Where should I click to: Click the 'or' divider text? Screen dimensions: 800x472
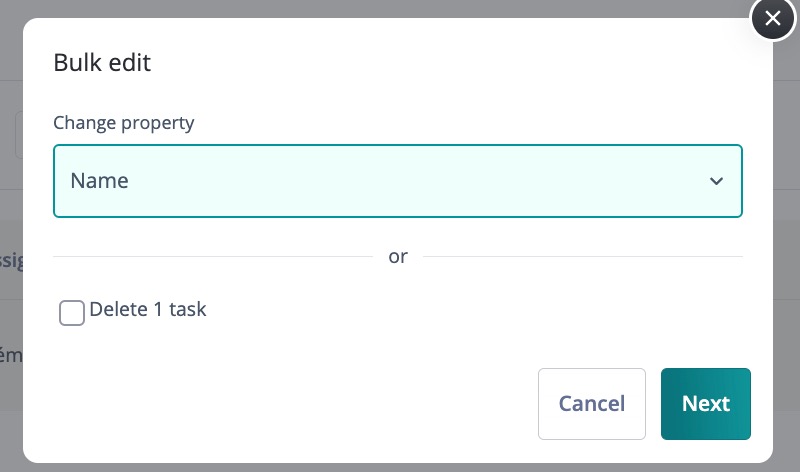(x=398, y=257)
